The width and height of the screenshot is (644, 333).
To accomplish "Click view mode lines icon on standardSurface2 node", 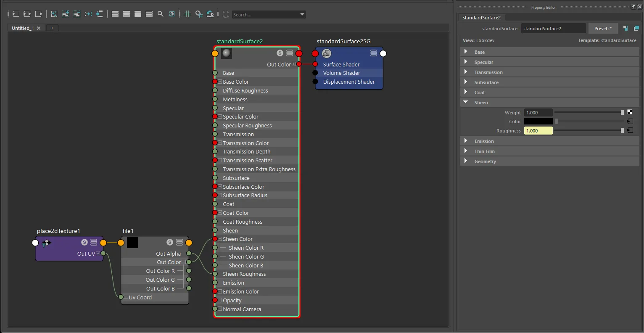I will (290, 53).
